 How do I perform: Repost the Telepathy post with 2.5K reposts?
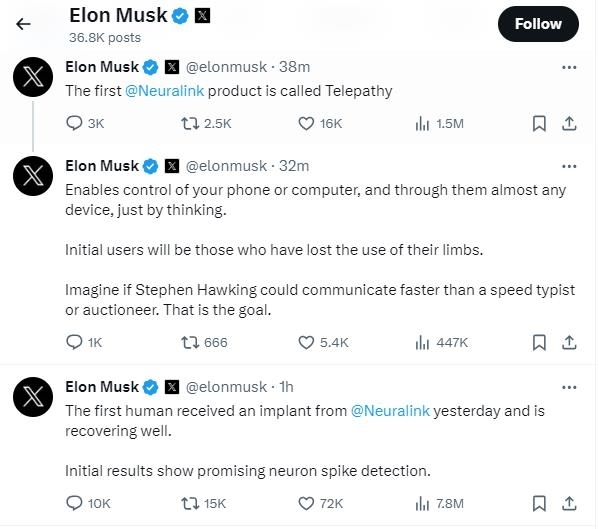click(206, 123)
